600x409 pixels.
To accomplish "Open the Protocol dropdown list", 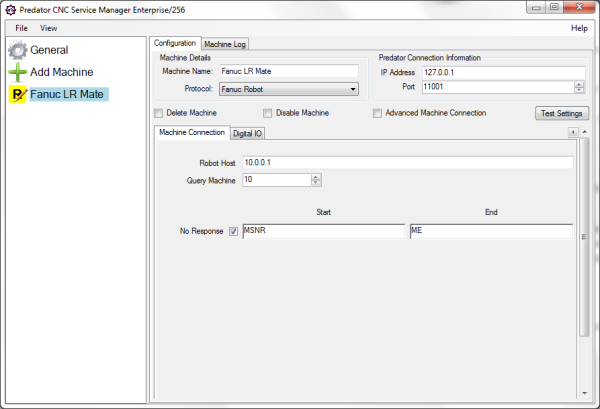I will coord(353,89).
